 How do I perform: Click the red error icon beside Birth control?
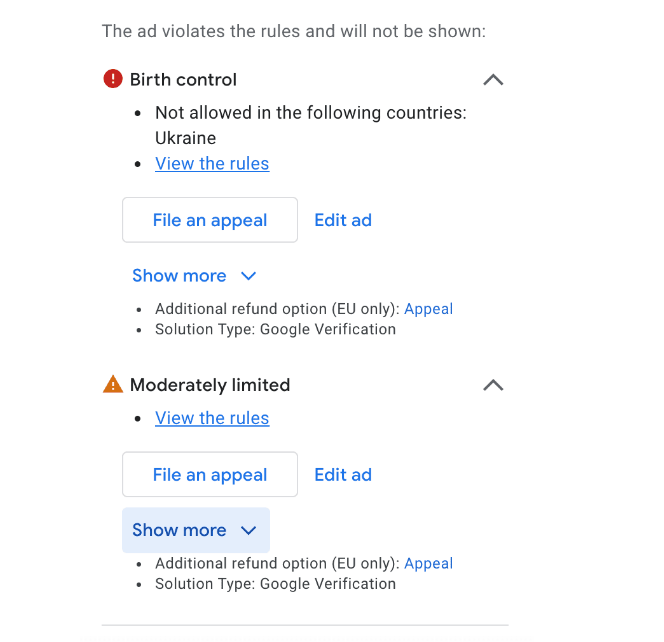pyautogui.click(x=113, y=79)
